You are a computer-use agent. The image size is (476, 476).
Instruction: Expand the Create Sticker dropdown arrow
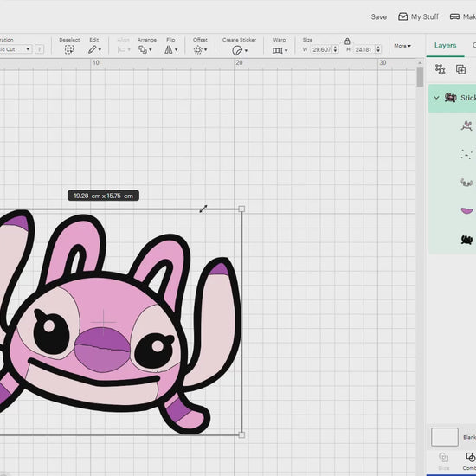click(246, 51)
